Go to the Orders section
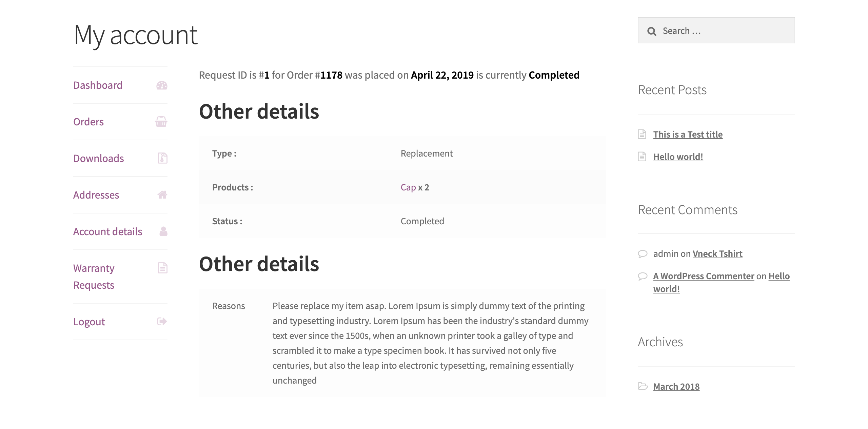This screenshot has height=429, width=868. coord(88,122)
